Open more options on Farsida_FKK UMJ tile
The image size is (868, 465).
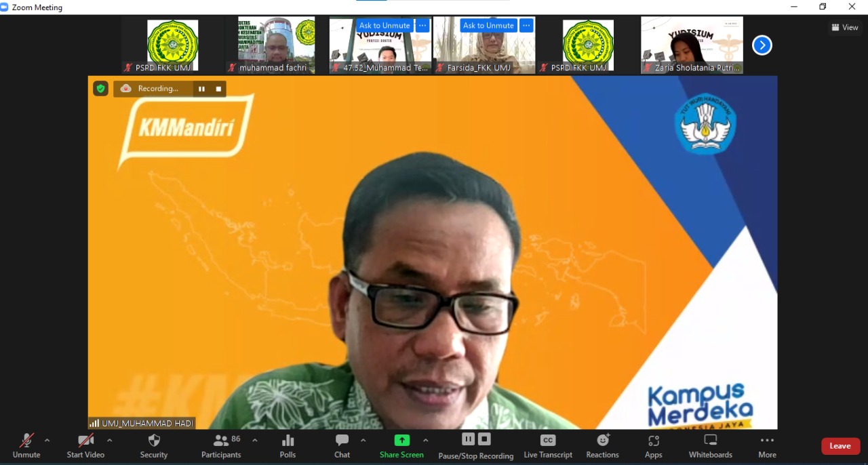526,26
